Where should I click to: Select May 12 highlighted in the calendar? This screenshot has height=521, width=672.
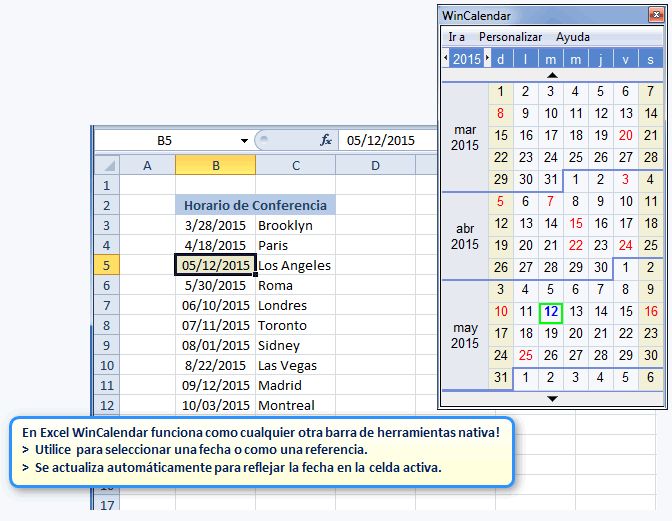tap(551, 312)
